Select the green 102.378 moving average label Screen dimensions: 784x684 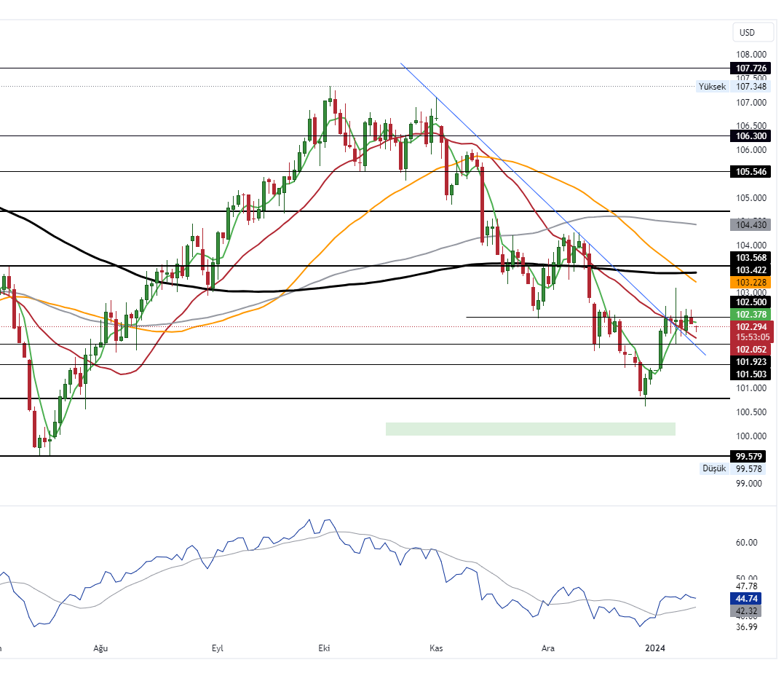pos(751,314)
